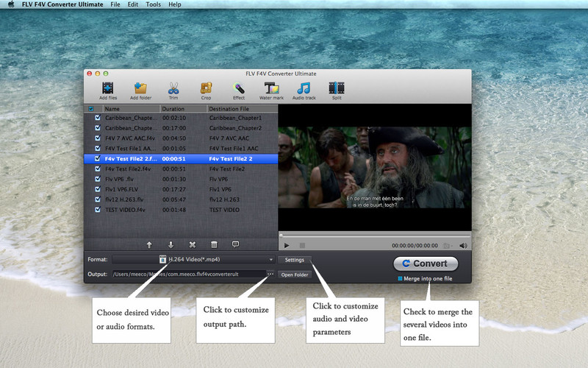Click destination name flv12 H.263
Screen dimensions: 588x368
(x=224, y=199)
